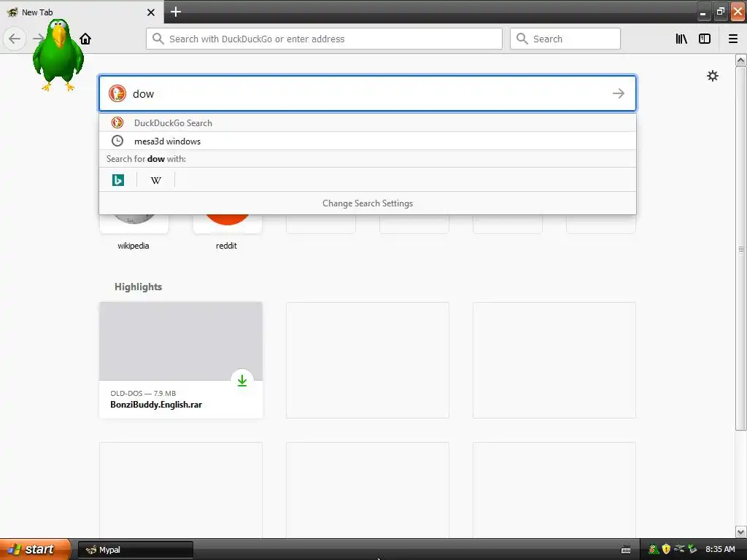Click the 8:35 AM taskbar clock
Viewport: 747px width, 560px height.
click(720, 549)
